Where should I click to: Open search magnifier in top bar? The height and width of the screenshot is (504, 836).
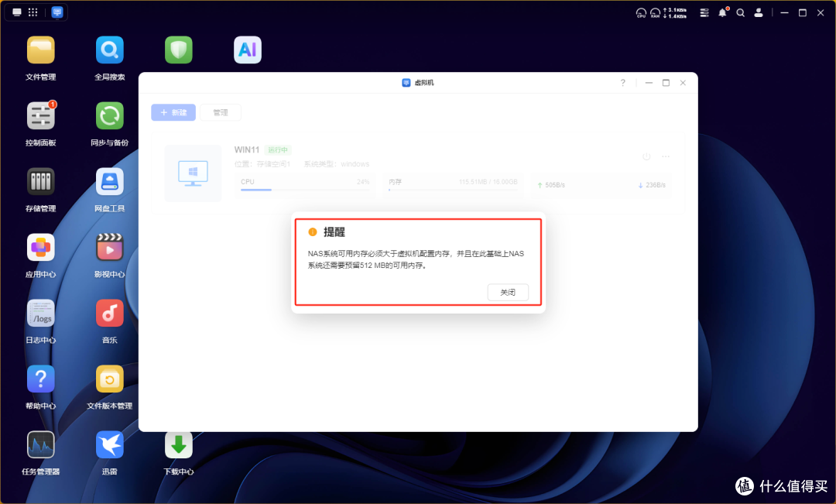[741, 13]
